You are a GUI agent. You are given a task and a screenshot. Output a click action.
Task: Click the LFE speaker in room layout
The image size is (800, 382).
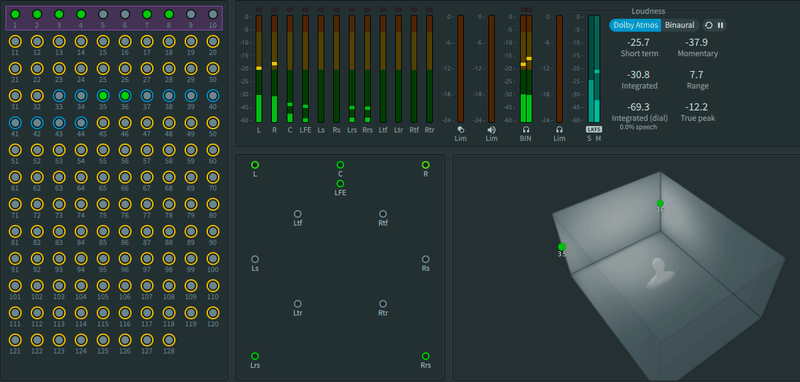(x=340, y=184)
